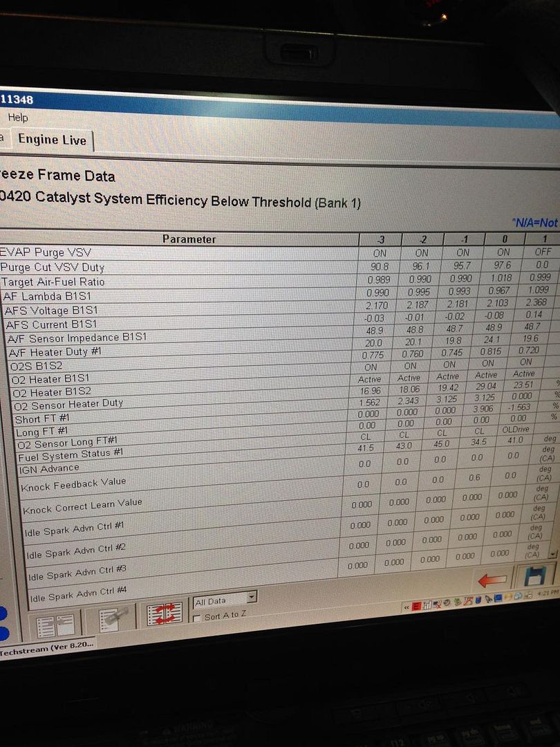Open the Help menu
The width and height of the screenshot is (560, 747).
(18, 118)
